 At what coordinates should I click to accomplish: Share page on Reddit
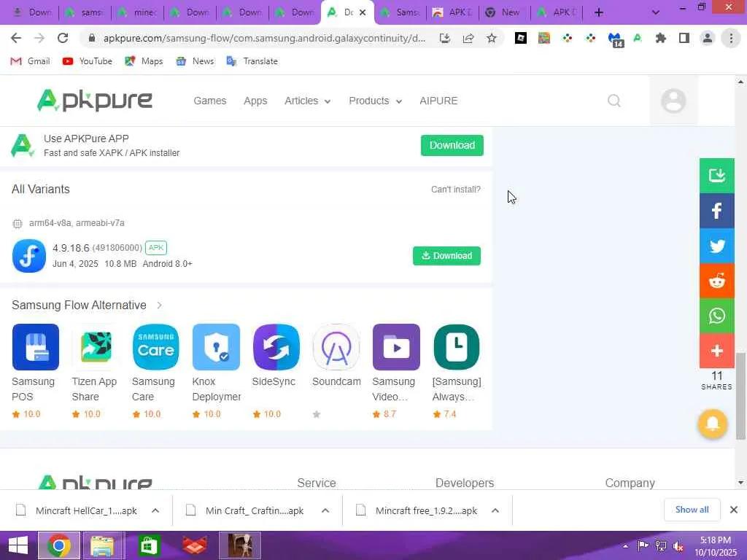(x=716, y=281)
